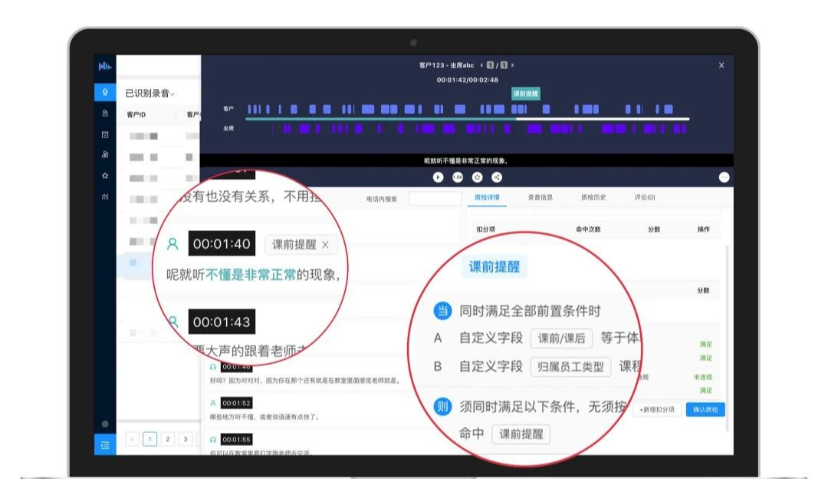Expand the 已识别录音 dropdown
Image resolution: width=828 pixels, height=479 pixels.
pos(149,93)
